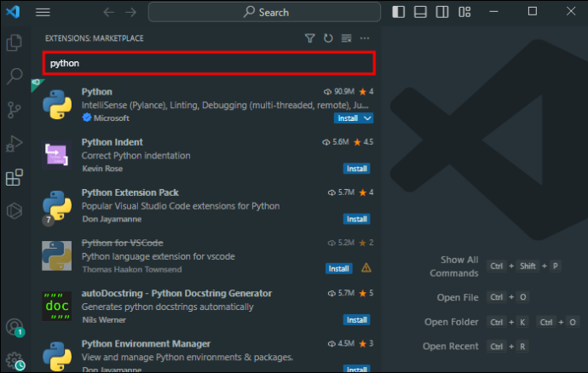Open the Explorer view in the activity bar
588x373 pixels.
tap(14, 43)
